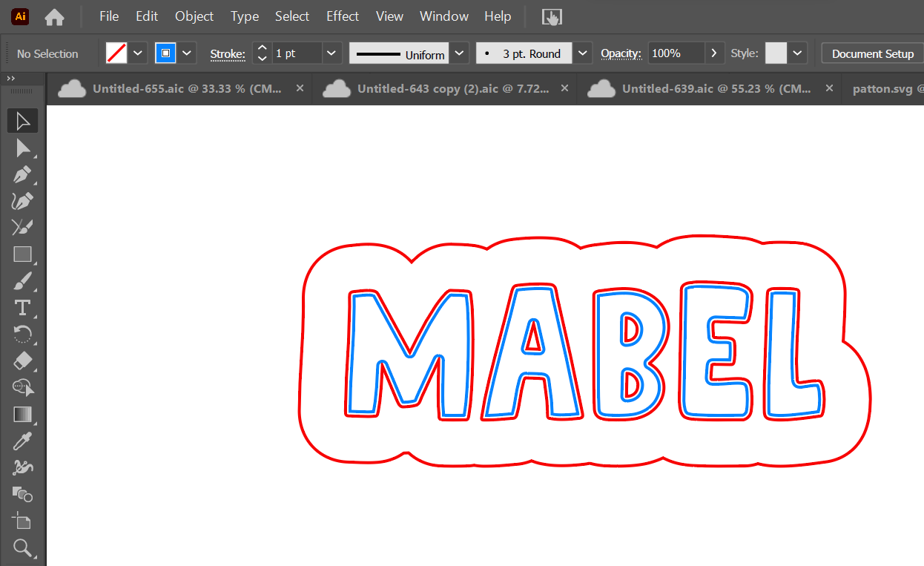Activate the Type tool
924x566 pixels.
(22, 308)
